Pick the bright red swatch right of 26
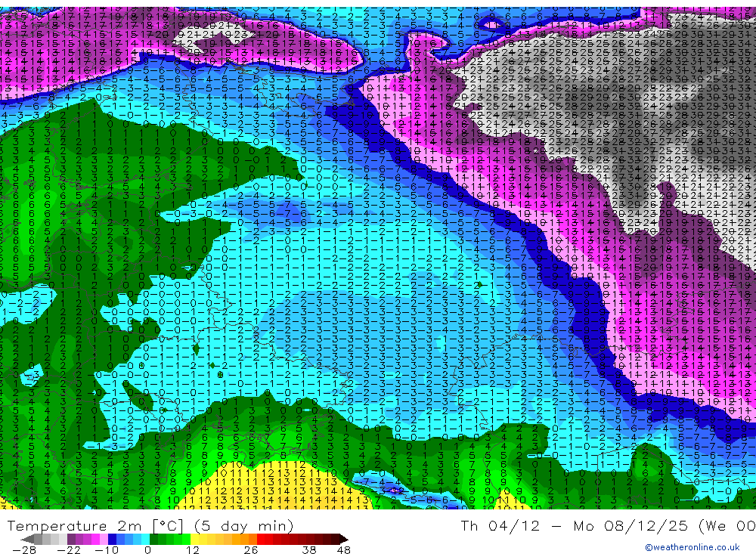 tap(261, 539)
